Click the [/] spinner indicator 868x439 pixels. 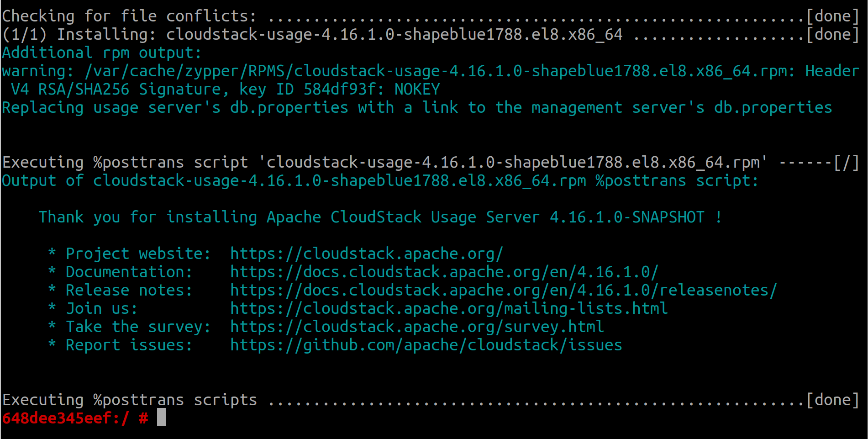(847, 162)
